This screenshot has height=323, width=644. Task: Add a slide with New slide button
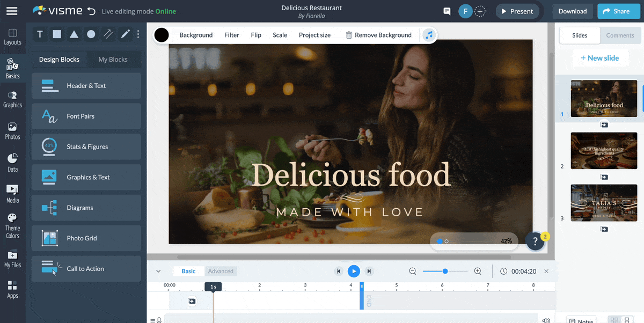(x=599, y=58)
